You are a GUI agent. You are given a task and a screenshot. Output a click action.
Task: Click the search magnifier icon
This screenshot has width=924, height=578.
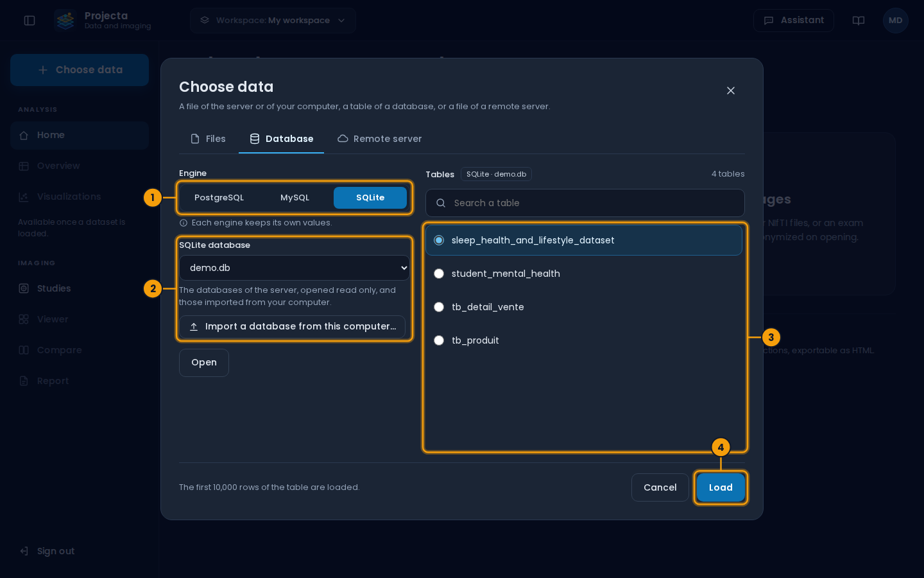click(441, 203)
